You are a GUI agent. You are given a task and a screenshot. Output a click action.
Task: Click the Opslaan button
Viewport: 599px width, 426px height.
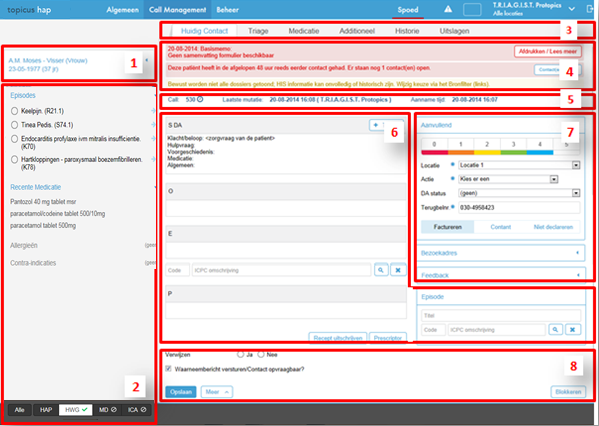[x=181, y=392]
